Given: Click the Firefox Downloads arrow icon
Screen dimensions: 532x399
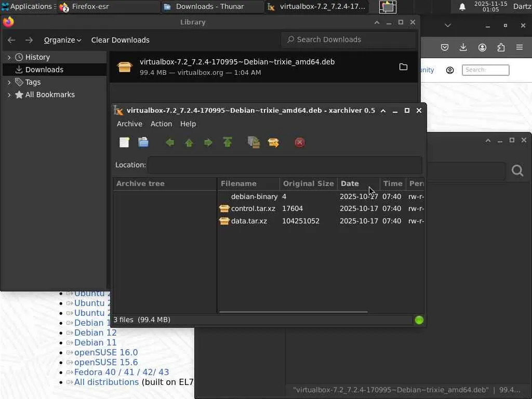Looking at the screenshot, I should (x=463, y=47).
